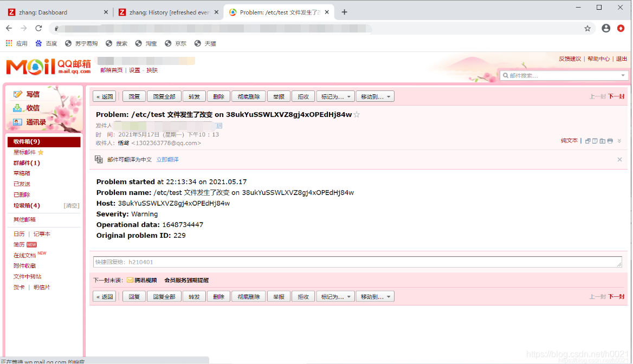The height and width of the screenshot is (364, 633).
Task: Open the 记事本 notes link
Action: [x=42, y=234]
